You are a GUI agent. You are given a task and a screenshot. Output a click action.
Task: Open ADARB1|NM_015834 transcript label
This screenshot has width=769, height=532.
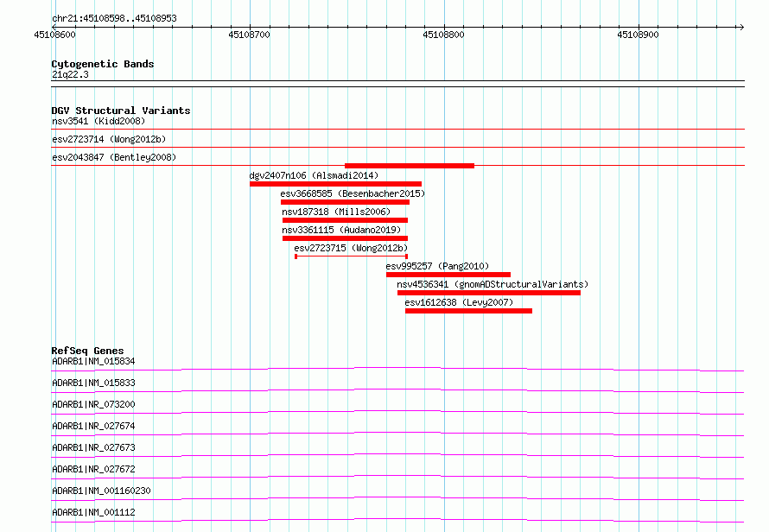click(93, 361)
